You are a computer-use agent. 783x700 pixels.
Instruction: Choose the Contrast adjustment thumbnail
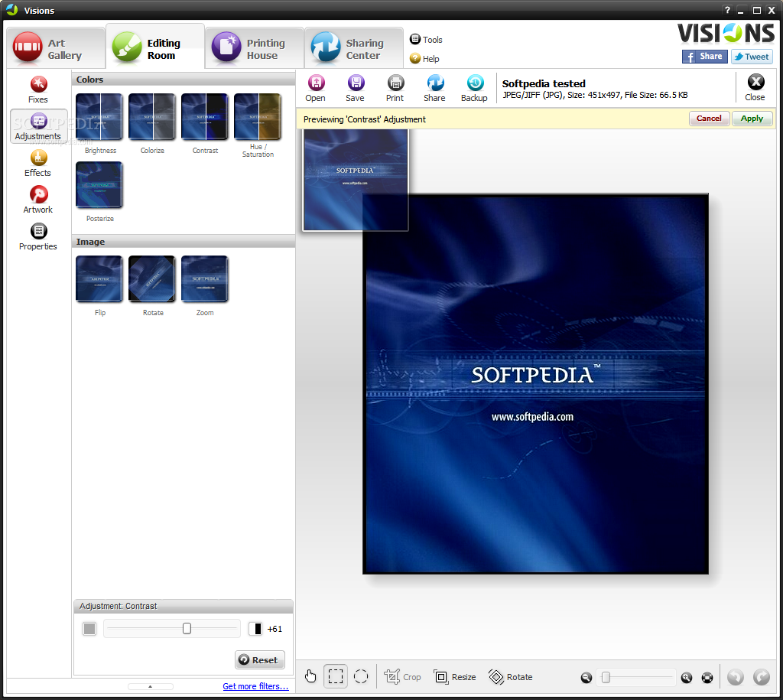(x=205, y=117)
